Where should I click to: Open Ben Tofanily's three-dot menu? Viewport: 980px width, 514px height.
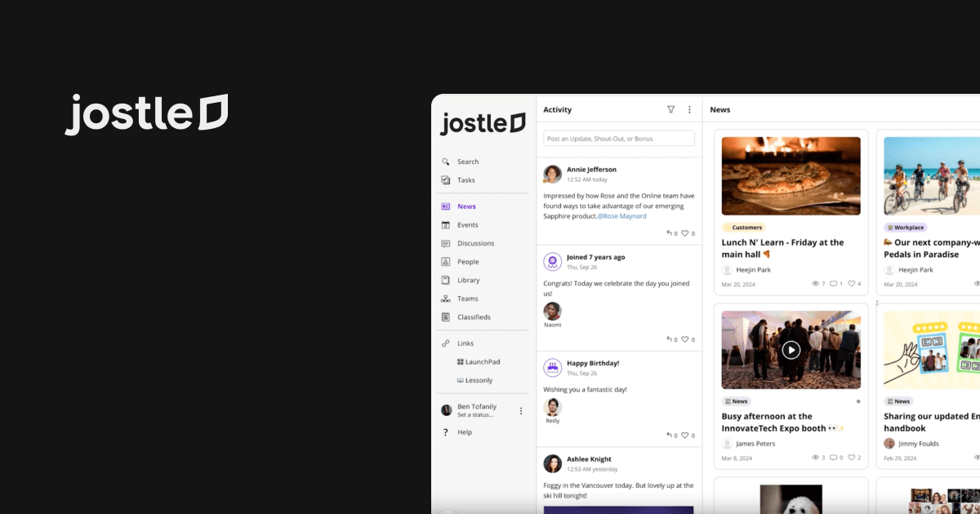coord(521,411)
